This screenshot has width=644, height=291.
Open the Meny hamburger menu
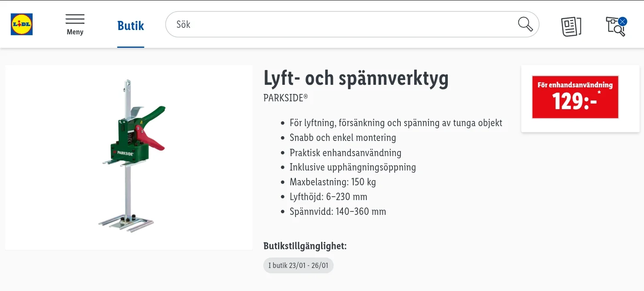tap(75, 24)
